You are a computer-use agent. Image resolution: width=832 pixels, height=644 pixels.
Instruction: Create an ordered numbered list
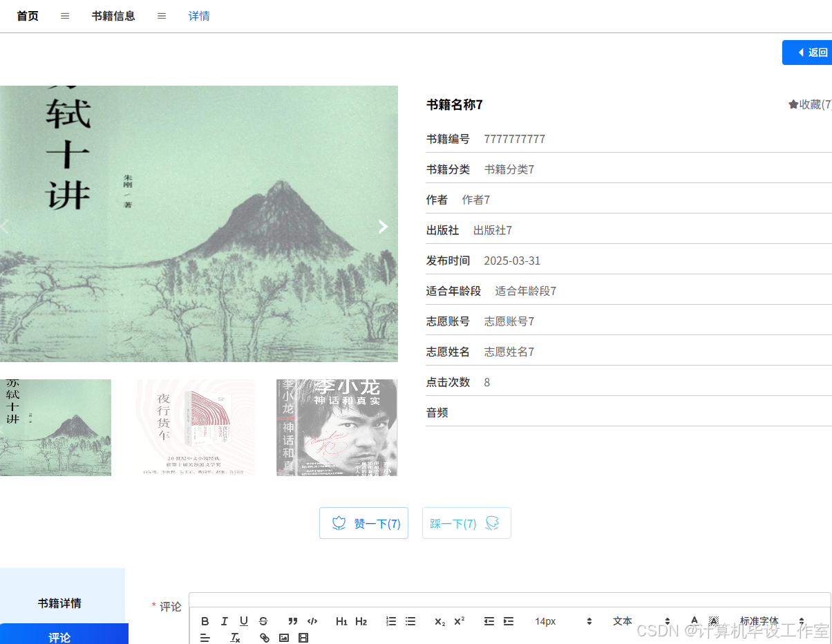point(391,621)
